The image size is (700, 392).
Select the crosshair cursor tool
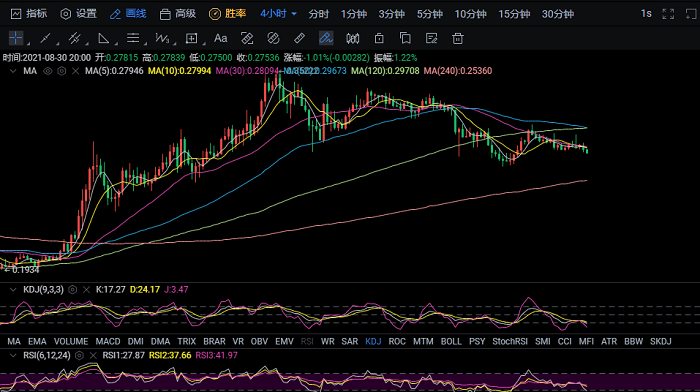(16, 38)
